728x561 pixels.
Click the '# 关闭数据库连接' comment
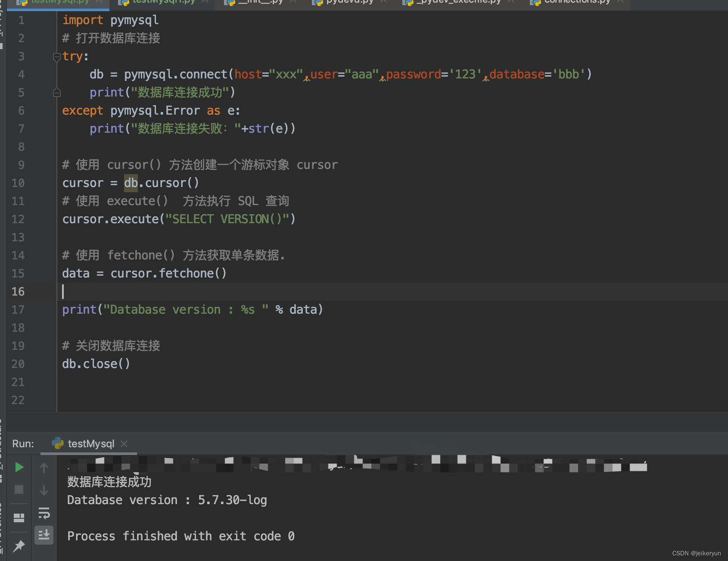[111, 346]
